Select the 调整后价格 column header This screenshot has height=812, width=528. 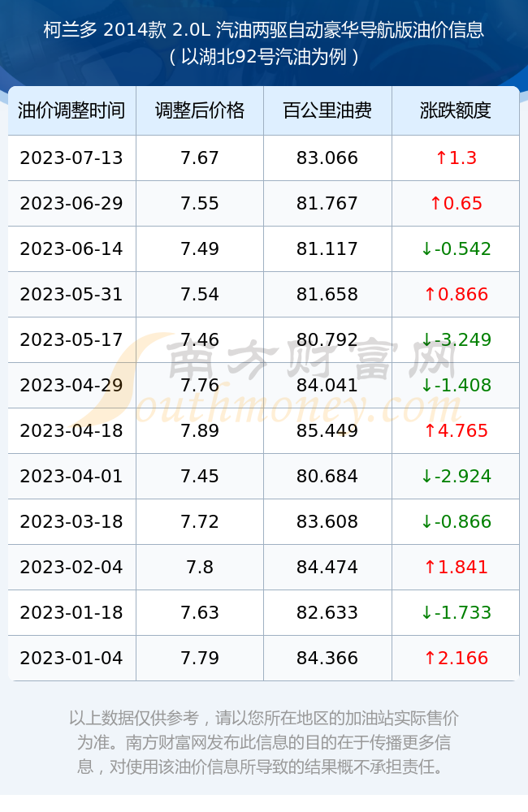point(200,110)
